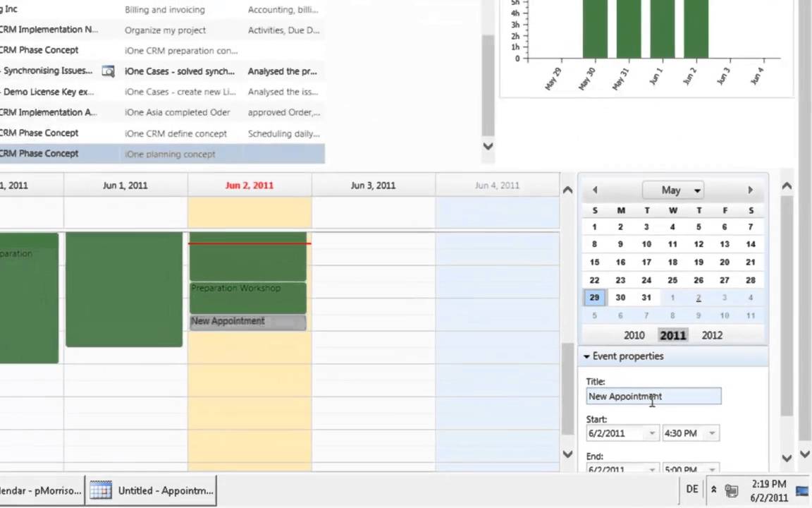This screenshot has height=508, width=812.
Task: Open the magnifier icon beside Synchronising Issues
Action: coord(108,71)
